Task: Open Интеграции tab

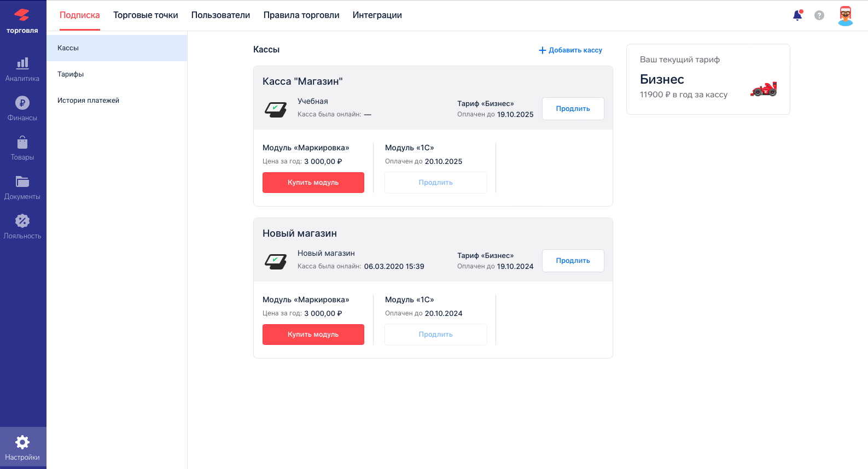Action: click(377, 15)
